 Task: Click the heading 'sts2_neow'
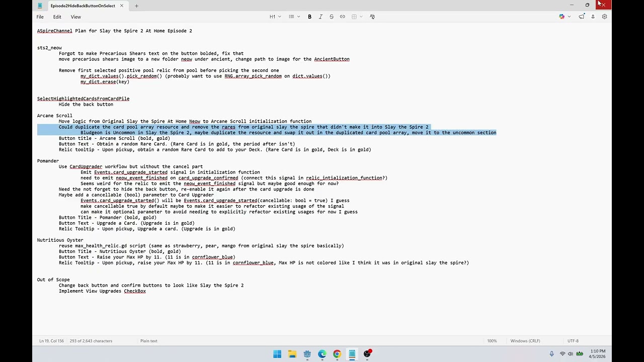pos(49,48)
